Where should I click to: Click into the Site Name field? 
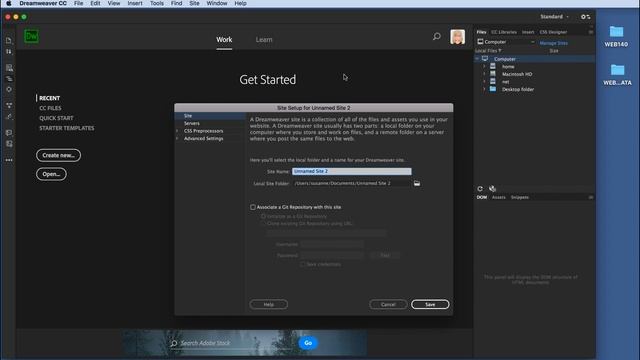pyautogui.click(x=352, y=171)
